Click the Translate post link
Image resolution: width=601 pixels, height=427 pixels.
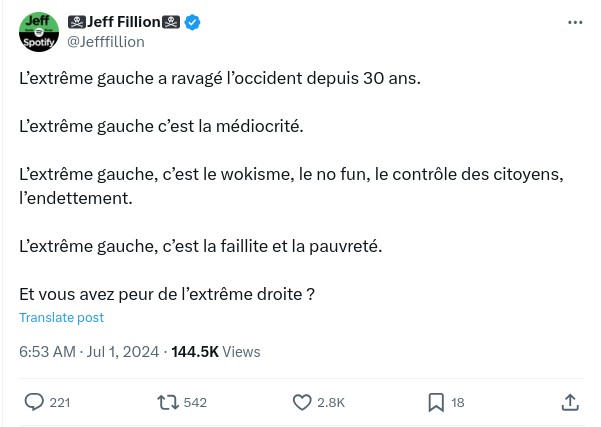tap(61, 317)
